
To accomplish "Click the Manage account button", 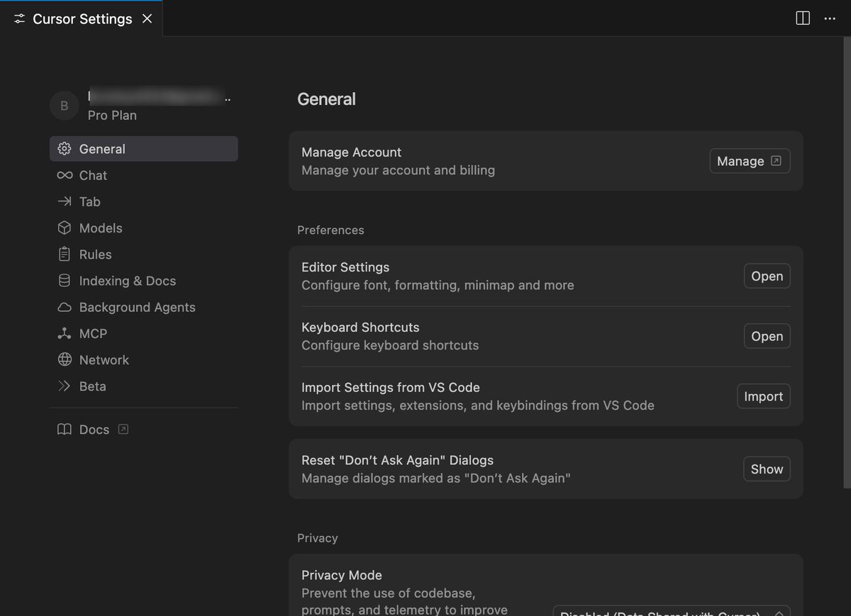I will [750, 161].
